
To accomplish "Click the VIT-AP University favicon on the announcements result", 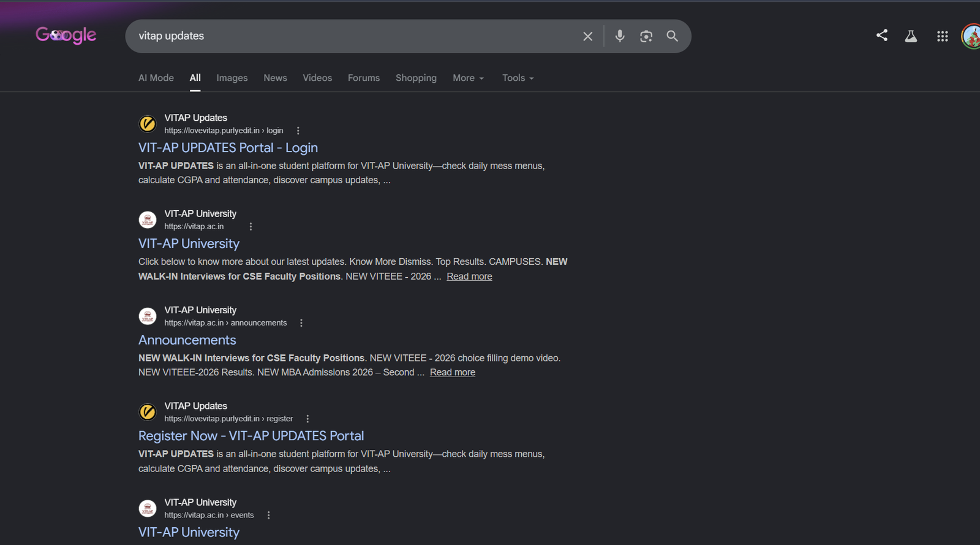I will (x=148, y=316).
